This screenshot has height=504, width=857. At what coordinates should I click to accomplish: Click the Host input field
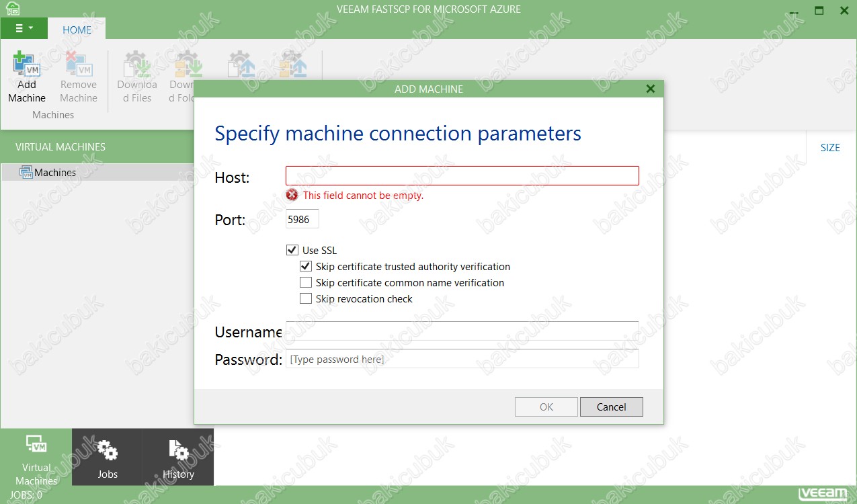[462, 176]
